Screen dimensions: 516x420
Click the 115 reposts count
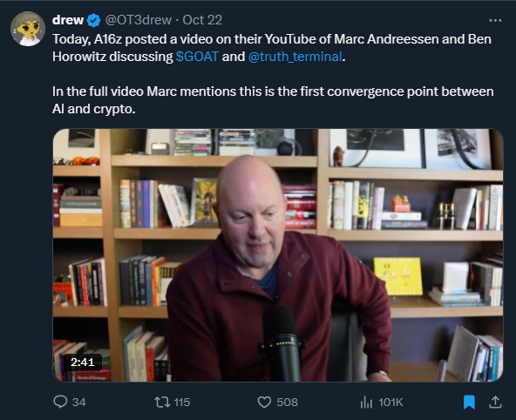coord(182,403)
